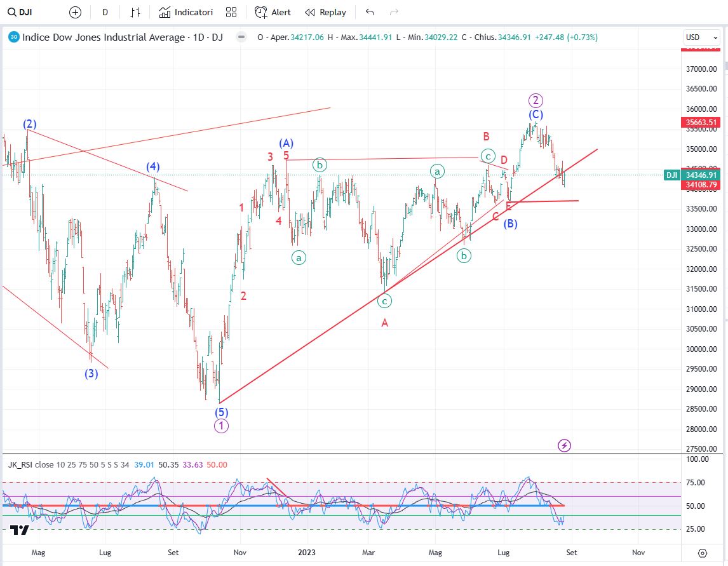Viewport: 728px width, 566px height.
Task: Click the +247.48 (+0.73%) change value
Action: point(567,37)
